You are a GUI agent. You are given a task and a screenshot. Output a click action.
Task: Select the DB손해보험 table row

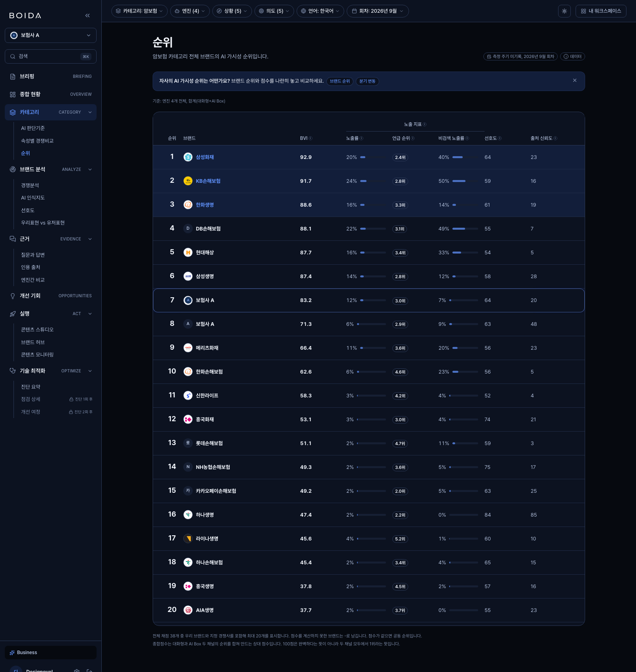point(368,229)
